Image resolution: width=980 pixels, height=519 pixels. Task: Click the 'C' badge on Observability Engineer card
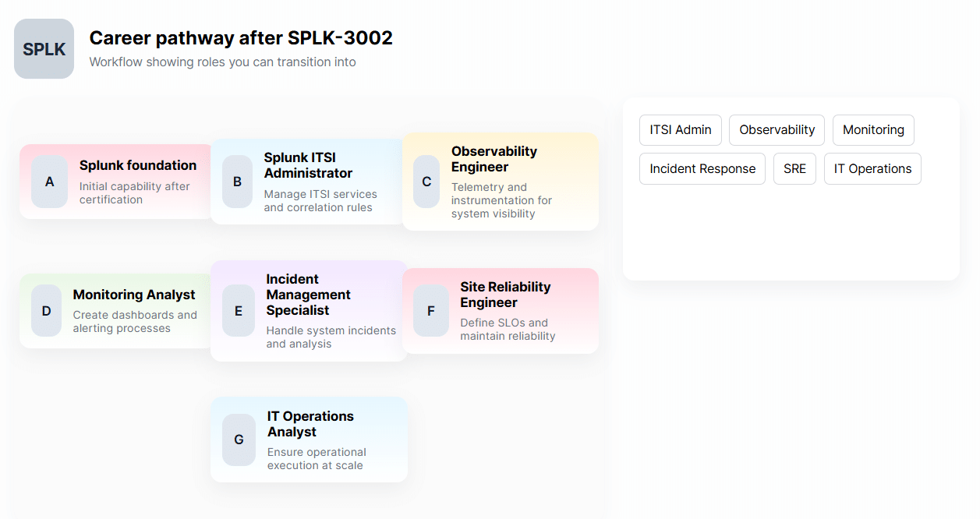[x=426, y=182]
